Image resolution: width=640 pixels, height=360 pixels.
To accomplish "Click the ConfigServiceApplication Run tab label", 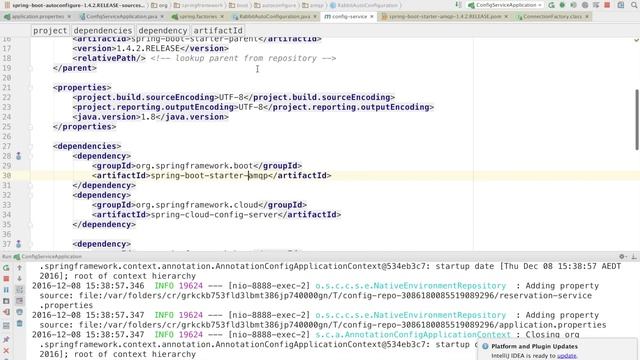I will [51, 256].
